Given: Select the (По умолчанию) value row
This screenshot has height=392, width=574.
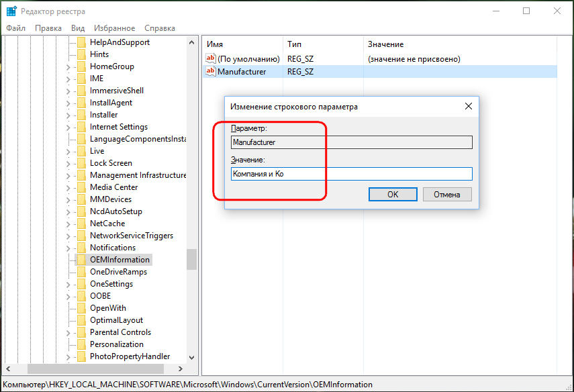Looking at the screenshot, I should (x=379, y=59).
